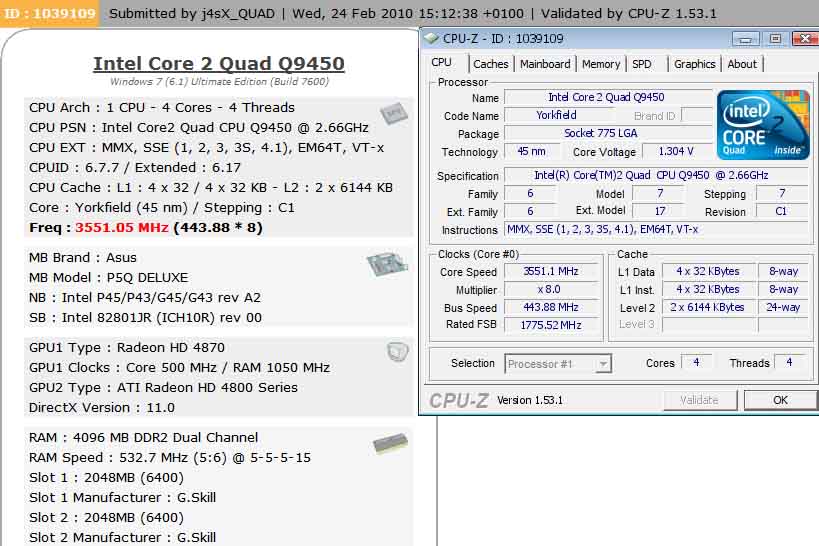The width and height of the screenshot is (819, 546).
Task: Click the Rated FSB value 1775.52 MHz
Action: (551, 325)
